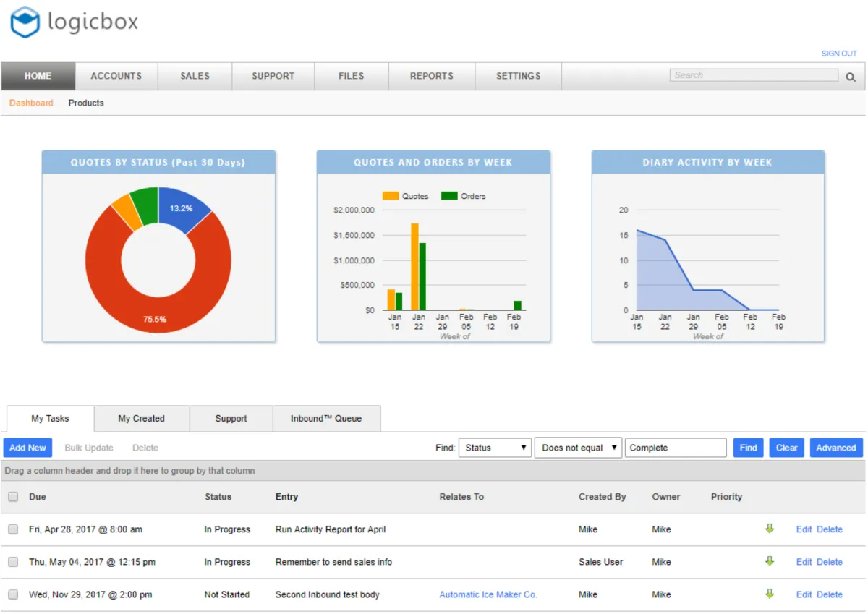Tick the select-all checkbox in table header

[13, 497]
